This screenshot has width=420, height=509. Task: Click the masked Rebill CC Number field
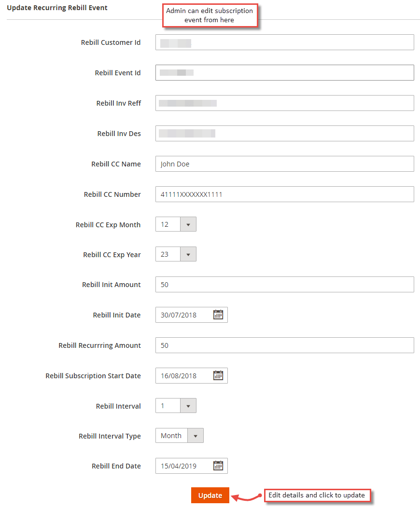pos(284,194)
